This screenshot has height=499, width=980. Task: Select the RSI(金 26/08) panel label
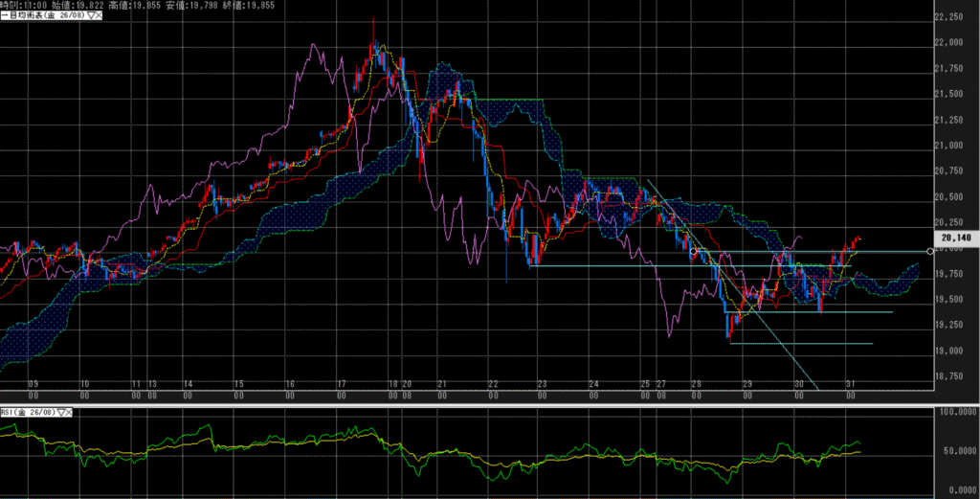click(x=28, y=412)
